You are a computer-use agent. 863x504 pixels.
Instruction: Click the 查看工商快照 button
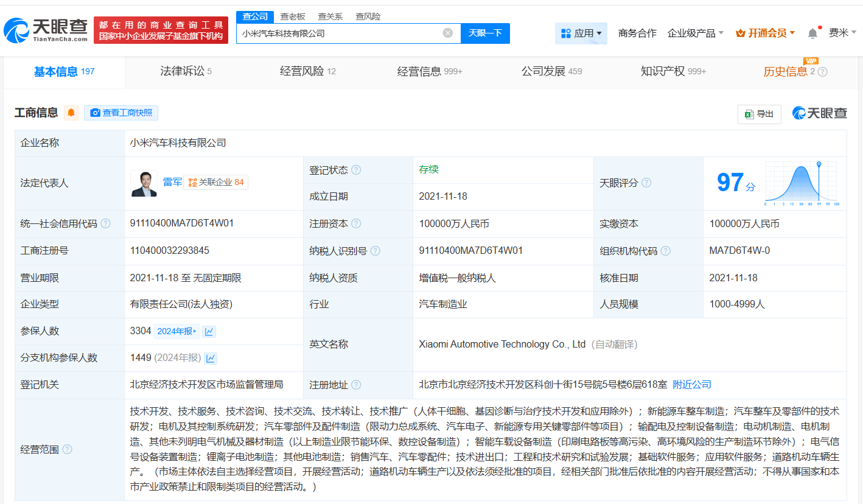pyautogui.click(x=121, y=113)
